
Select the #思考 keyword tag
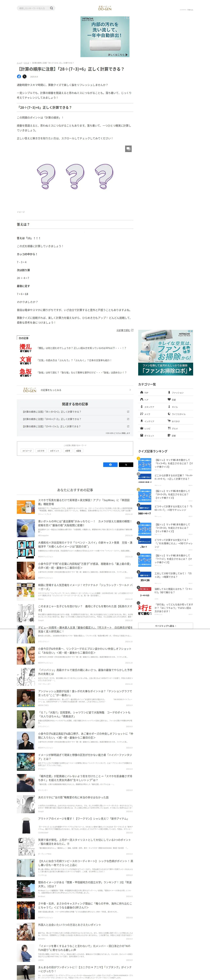67,451
